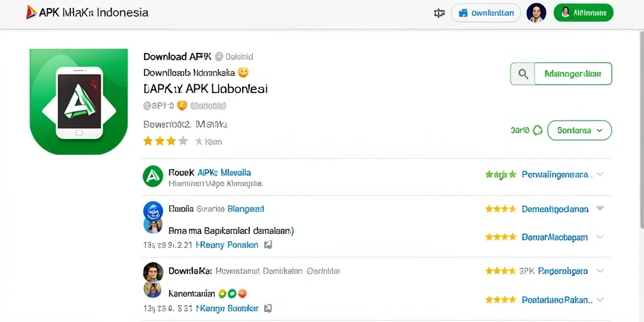Open the user profile avatar in header
The image size is (644, 322).
(x=536, y=13)
